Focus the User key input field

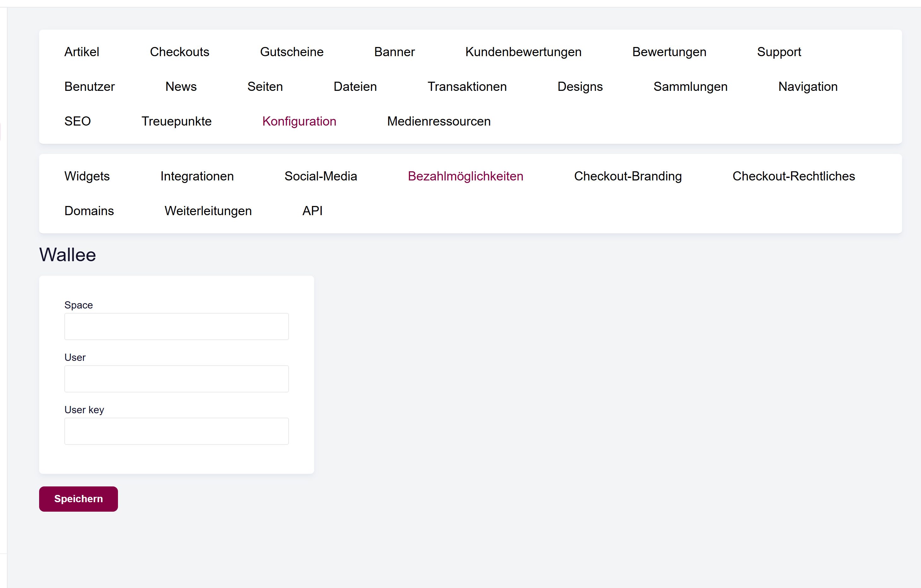click(x=176, y=432)
